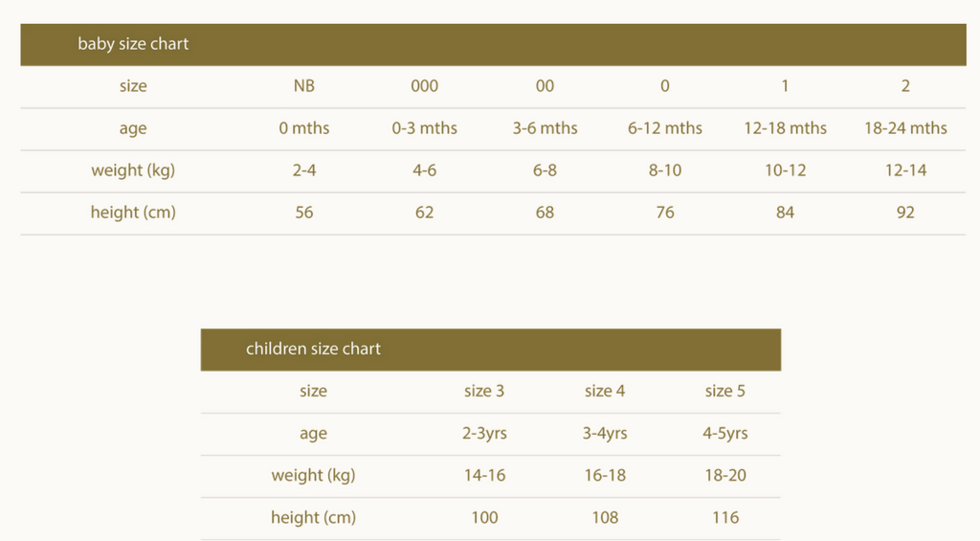Click the 10-12 weight value
The height and width of the screenshot is (541, 980).
pyautogui.click(x=785, y=170)
